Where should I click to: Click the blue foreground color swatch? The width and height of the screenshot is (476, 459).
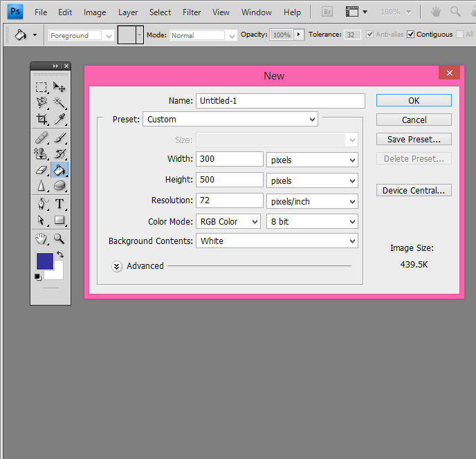tap(44, 261)
